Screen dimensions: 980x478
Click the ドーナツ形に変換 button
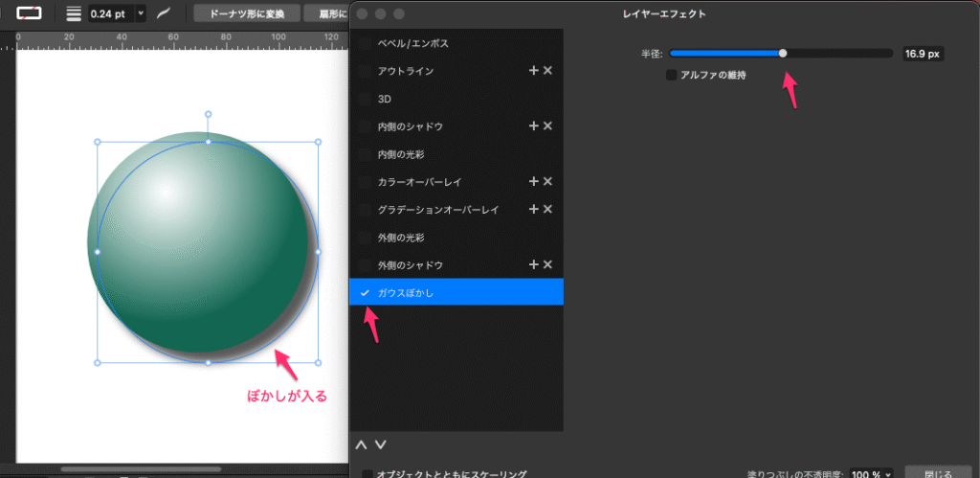point(248,13)
